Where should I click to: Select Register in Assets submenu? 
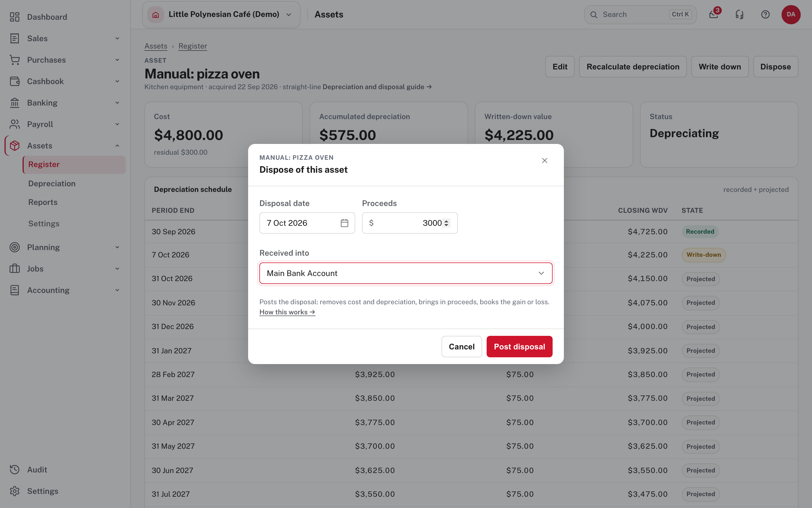click(74, 164)
